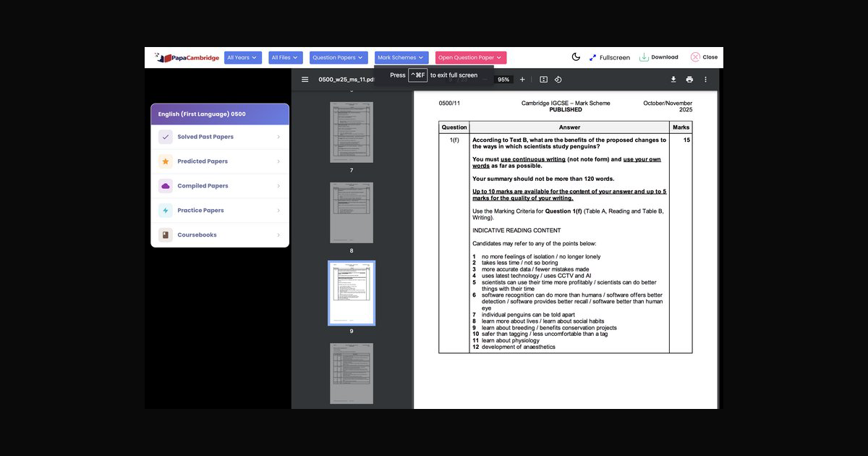
Task: Expand the Mark Schemes dropdown
Action: (x=401, y=57)
